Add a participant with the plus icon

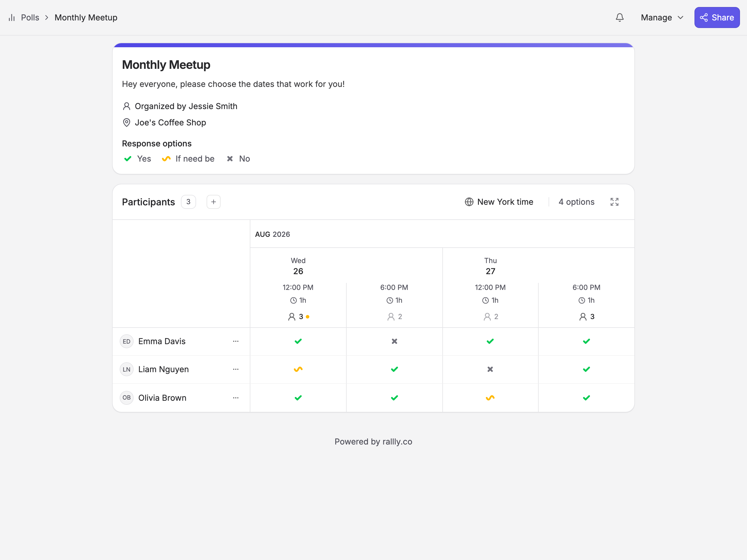(213, 202)
